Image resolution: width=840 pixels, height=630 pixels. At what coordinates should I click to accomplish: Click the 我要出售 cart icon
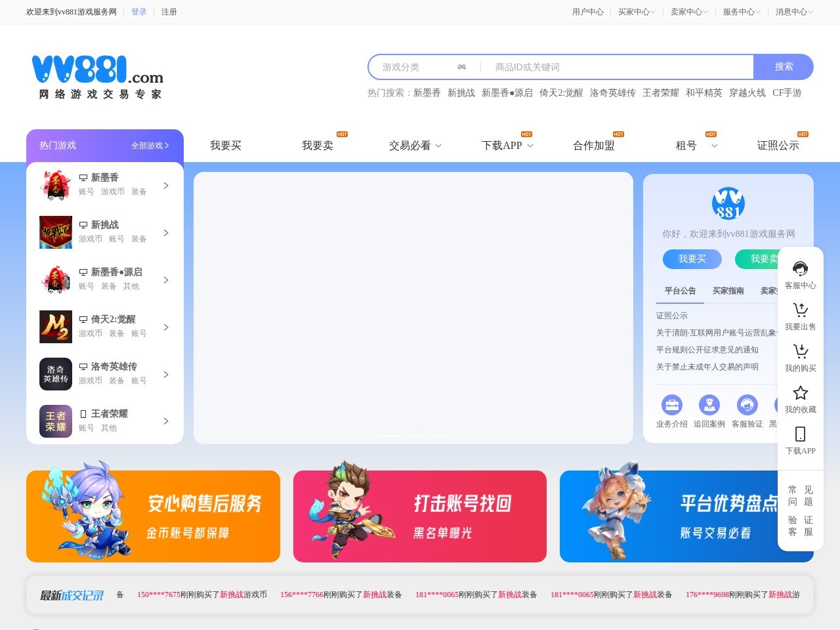(x=801, y=310)
